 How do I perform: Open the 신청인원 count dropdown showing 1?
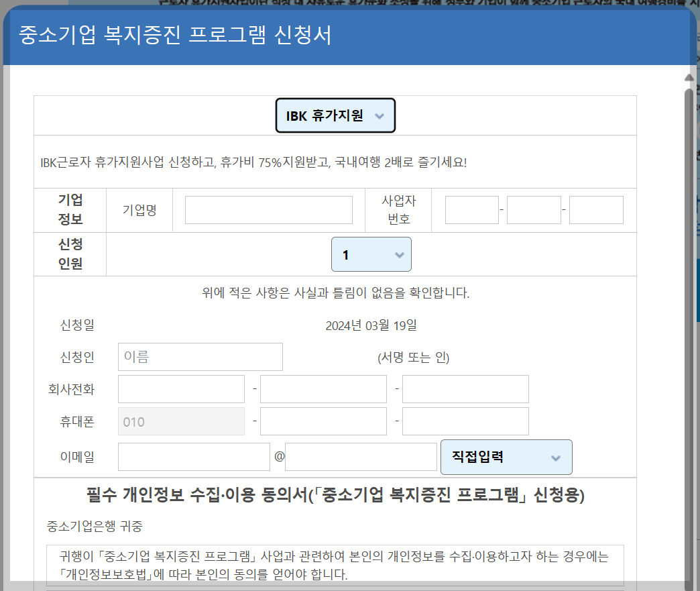tap(371, 255)
